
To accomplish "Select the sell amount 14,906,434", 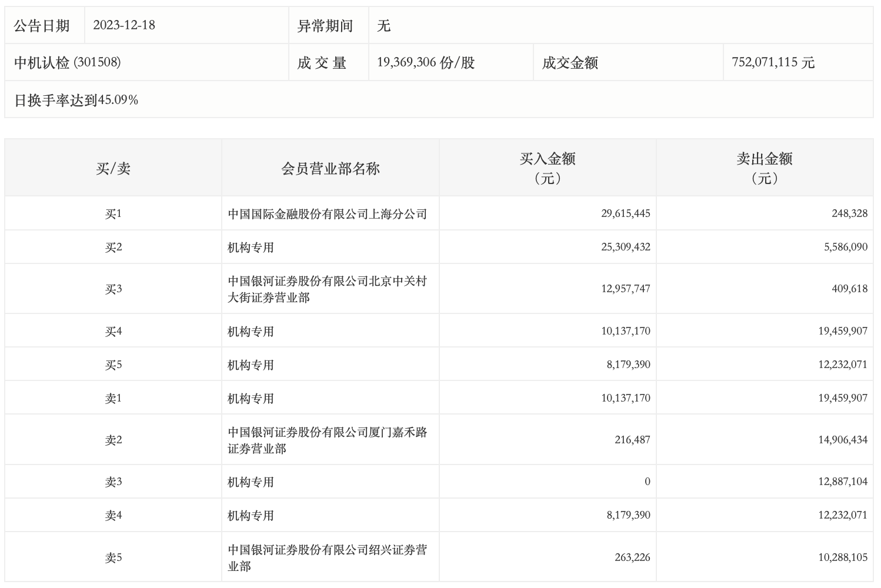I will point(842,440).
